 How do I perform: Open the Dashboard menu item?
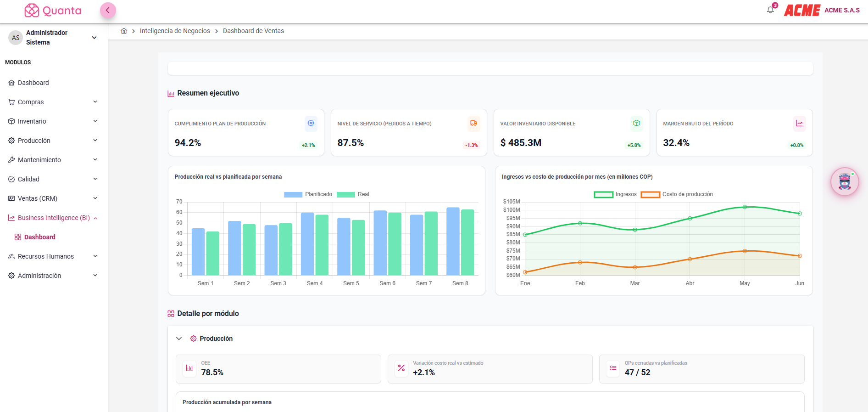coord(54,83)
